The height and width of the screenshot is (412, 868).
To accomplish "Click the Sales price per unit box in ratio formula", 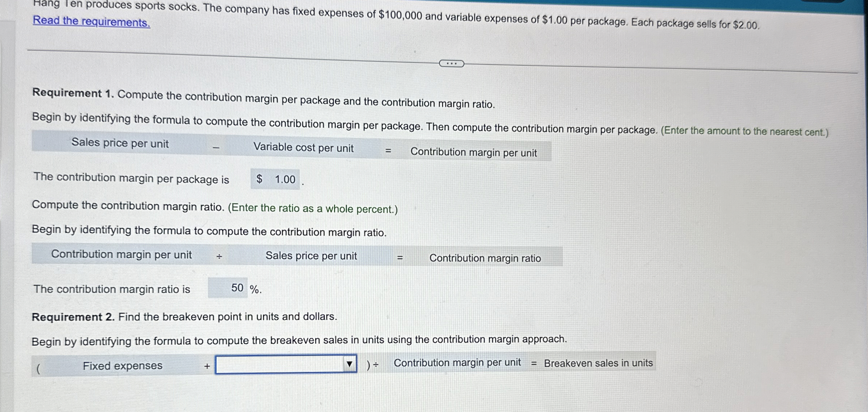I will [x=311, y=256].
